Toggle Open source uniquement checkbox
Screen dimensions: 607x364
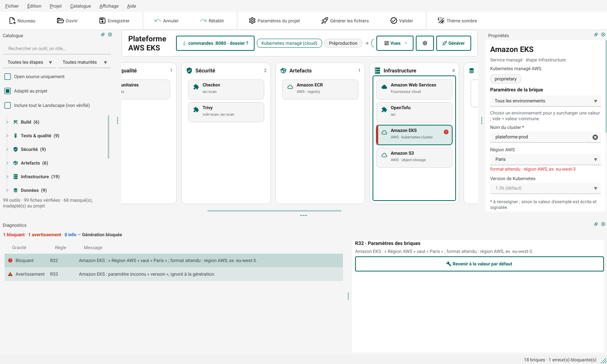tap(8, 77)
